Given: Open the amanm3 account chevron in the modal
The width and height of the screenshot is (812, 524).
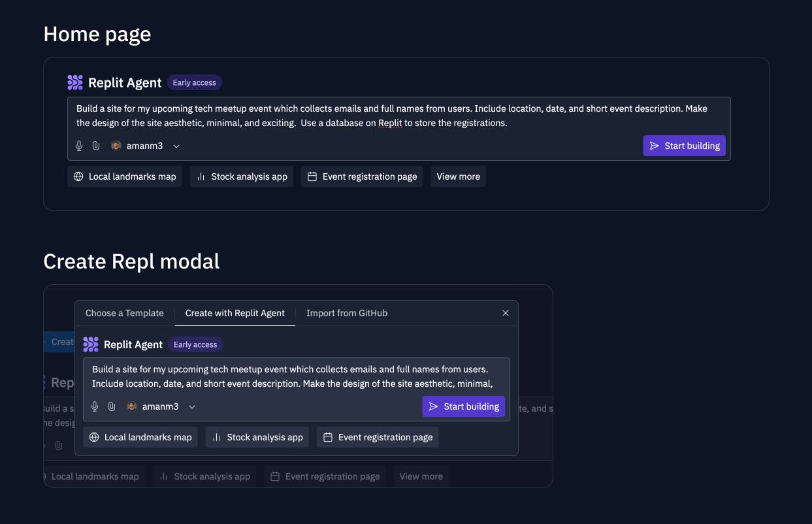Looking at the screenshot, I should coord(192,407).
